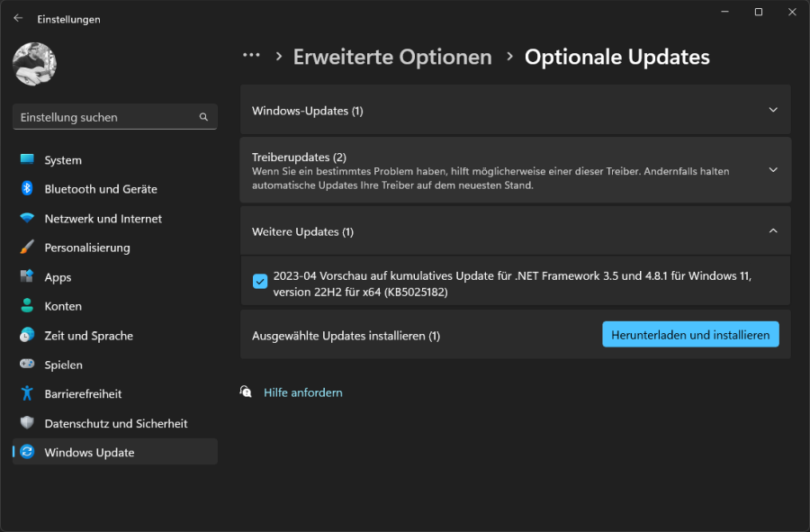The height and width of the screenshot is (532, 810).
Task: Click Herunterladen und installieren
Action: point(690,334)
